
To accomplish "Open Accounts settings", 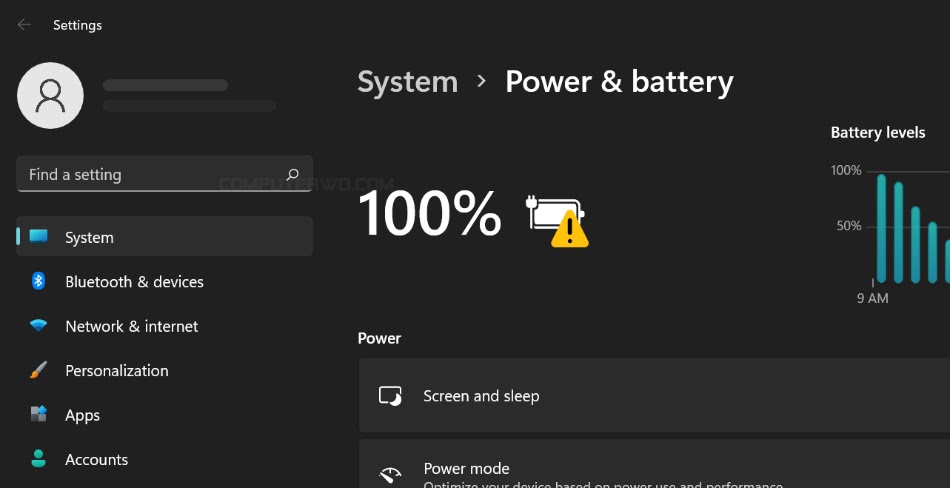I will point(164,460).
